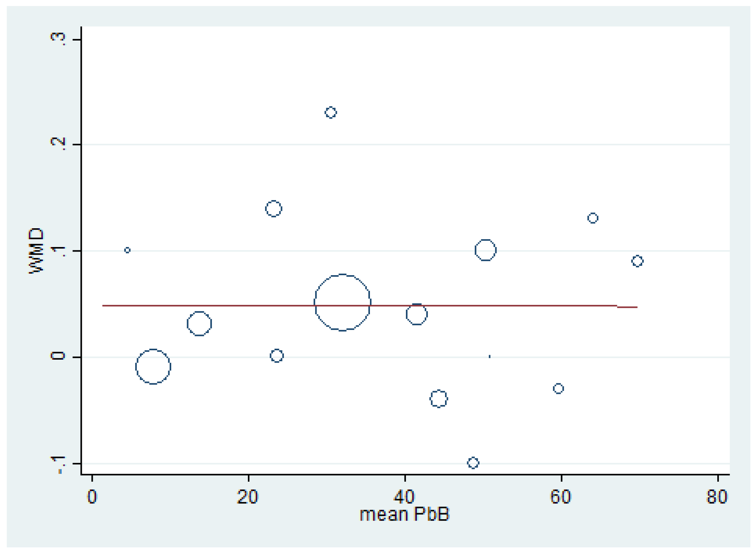This screenshot has width=756, height=556.
Task: Click the x-axis tick label "20"
Action: tap(247, 497)
